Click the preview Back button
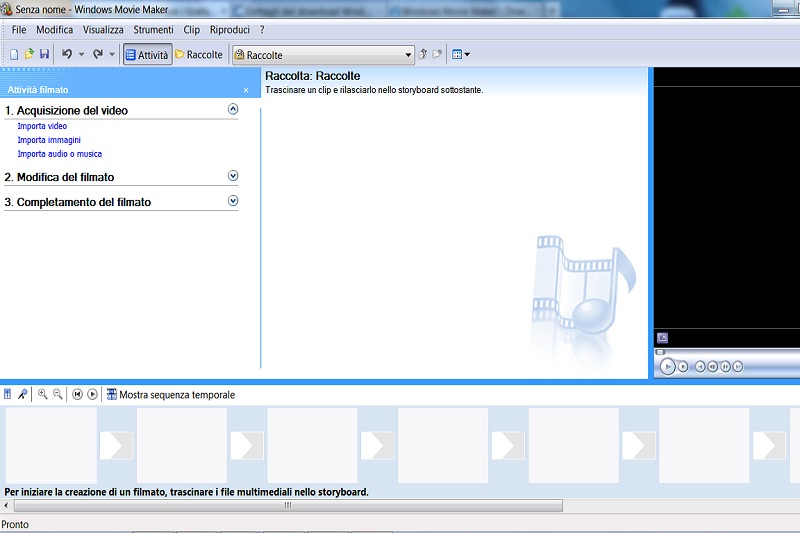 point(700,366)
